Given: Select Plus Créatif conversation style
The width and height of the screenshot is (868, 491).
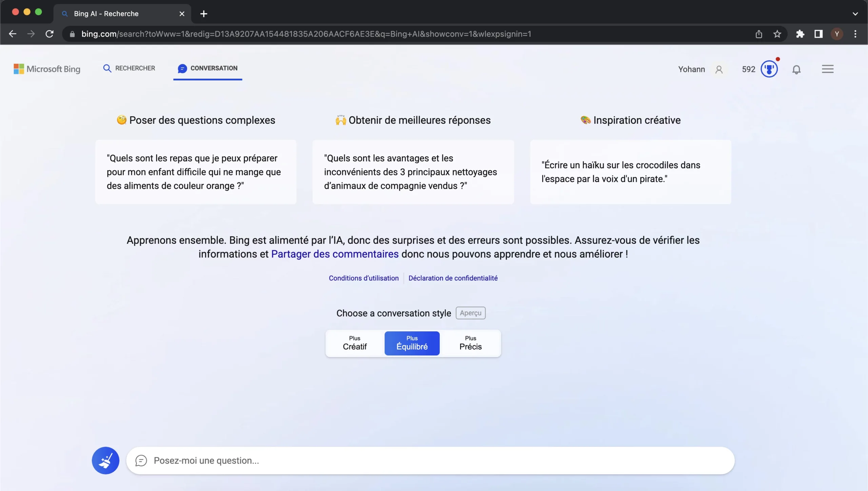Looking at the screenshot, I should (x=354, y=343).
